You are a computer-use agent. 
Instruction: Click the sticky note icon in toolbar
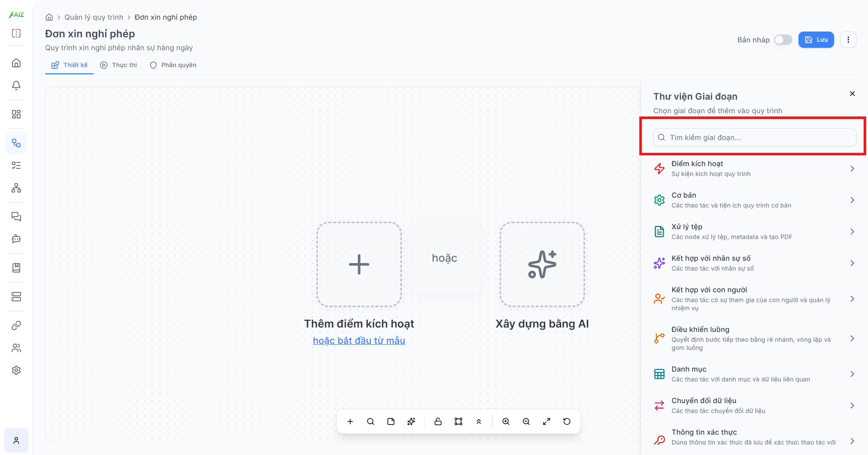391,421
